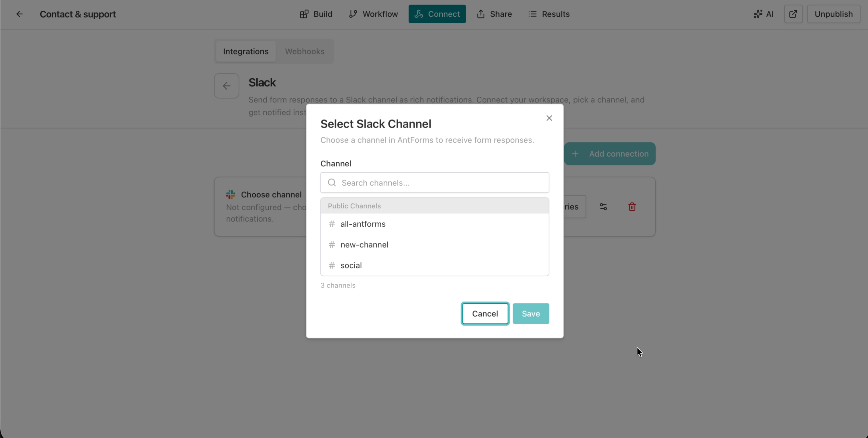
Task: Click the Slack logo beside Choose channel
Action: click(230, 194)
